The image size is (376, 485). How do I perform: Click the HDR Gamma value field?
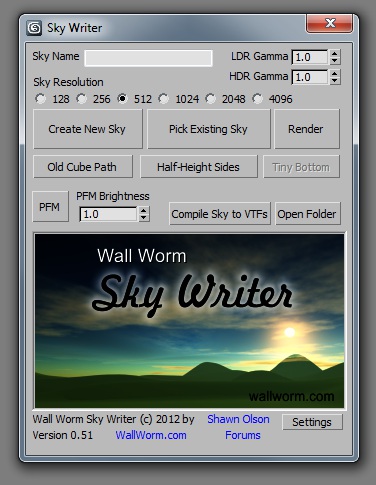point(309,77)
